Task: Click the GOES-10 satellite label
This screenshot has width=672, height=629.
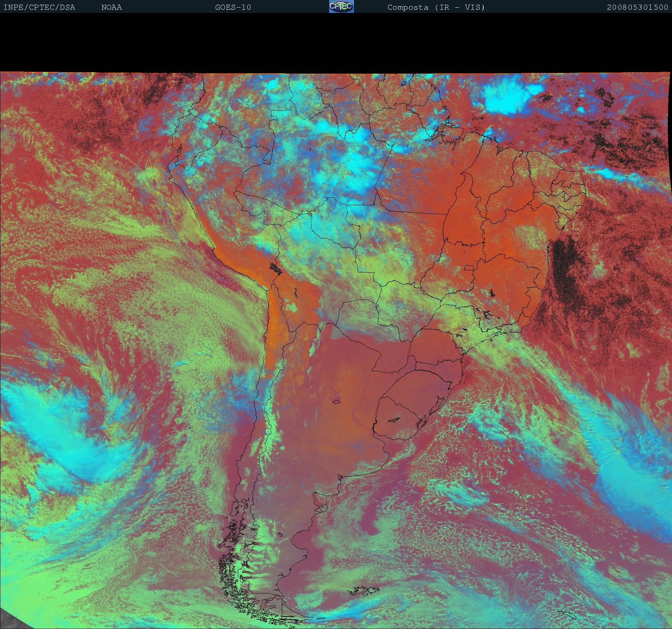Action: click(233, 7)
